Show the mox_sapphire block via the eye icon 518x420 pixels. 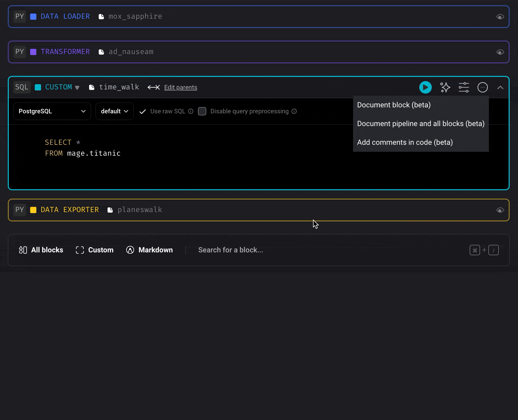click(500, 17)
